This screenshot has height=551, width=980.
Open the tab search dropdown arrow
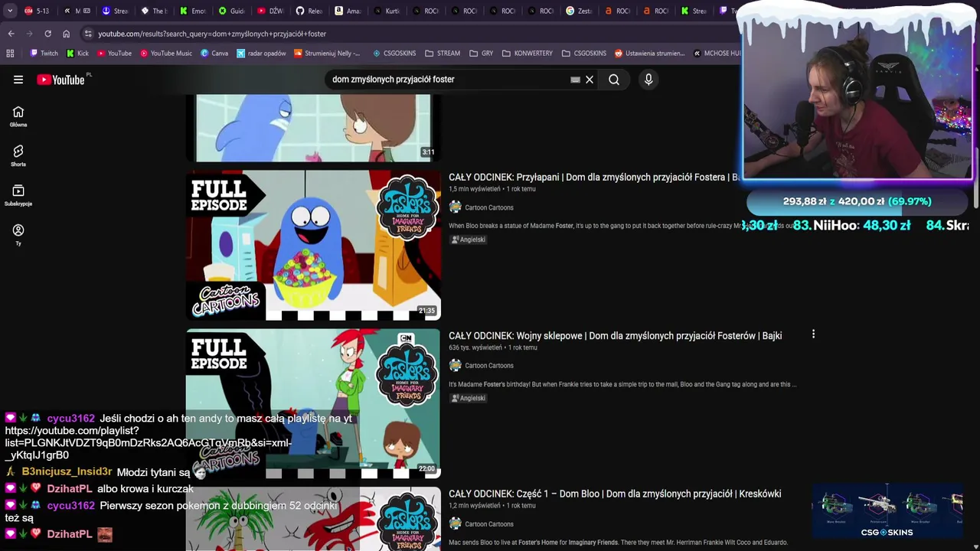click(x=10, y=11)
